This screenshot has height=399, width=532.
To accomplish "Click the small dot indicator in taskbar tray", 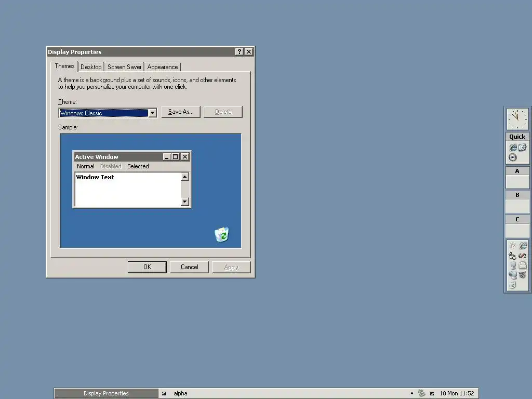I will (412, 393).
